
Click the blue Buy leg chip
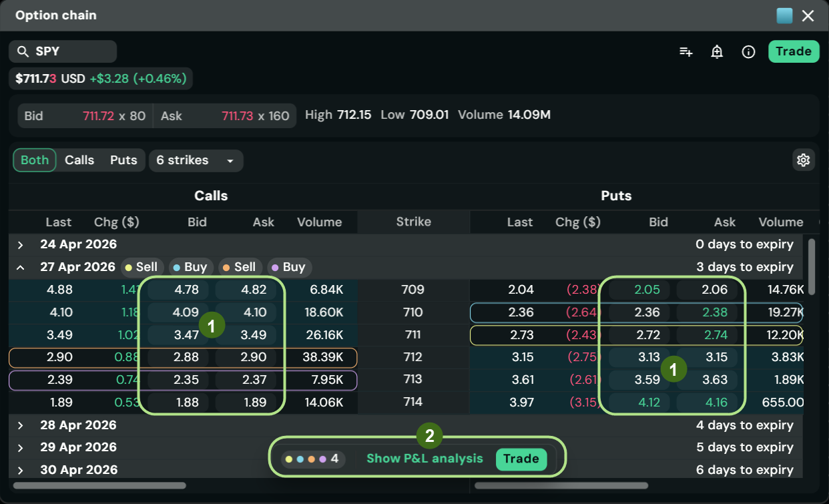(x=190, y=267)
